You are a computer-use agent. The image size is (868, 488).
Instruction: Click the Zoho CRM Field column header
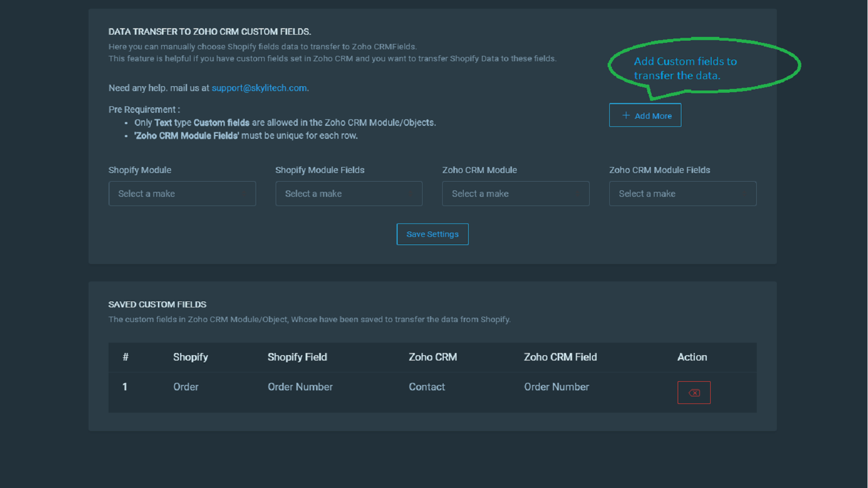[560, 357]
